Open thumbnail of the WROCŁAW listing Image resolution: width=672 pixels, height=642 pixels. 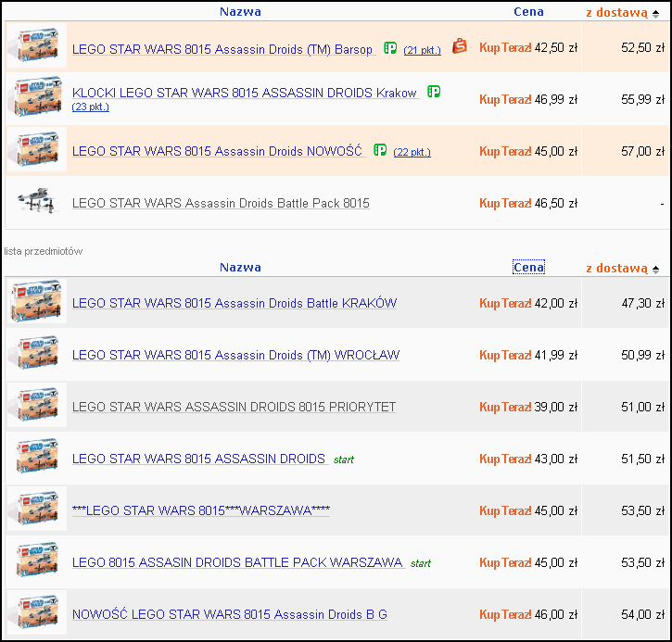coord(37,353)
